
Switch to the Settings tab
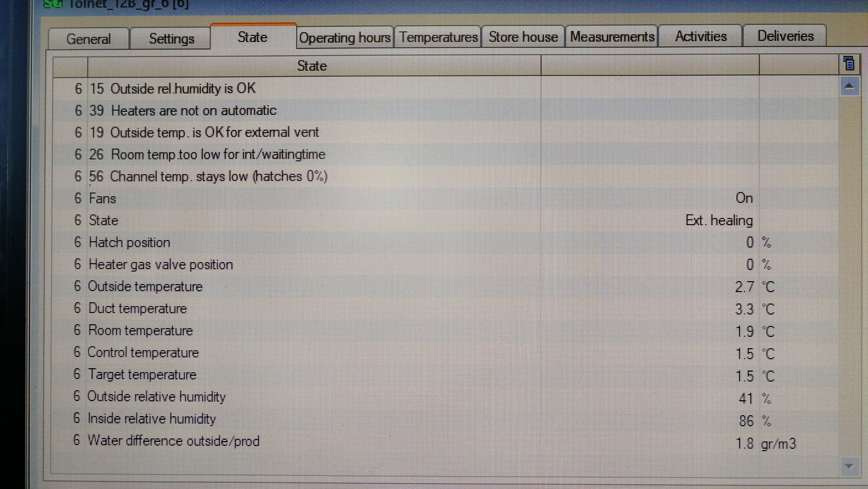(x=172, y=39)
